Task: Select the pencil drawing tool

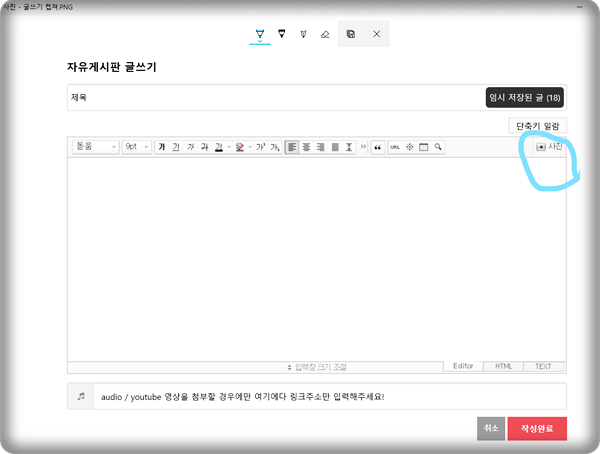Action: [282, 34]
